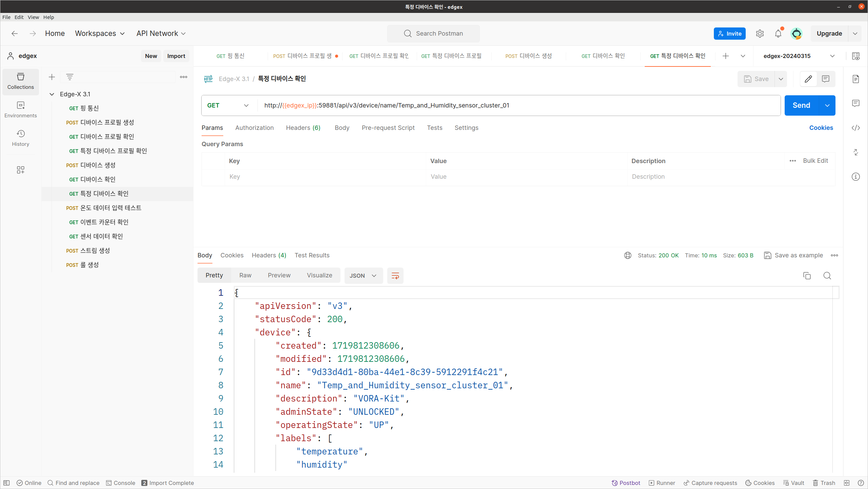
Task: Click the Search Postman box
Action: pyautogui.click(x=433, y=33)
